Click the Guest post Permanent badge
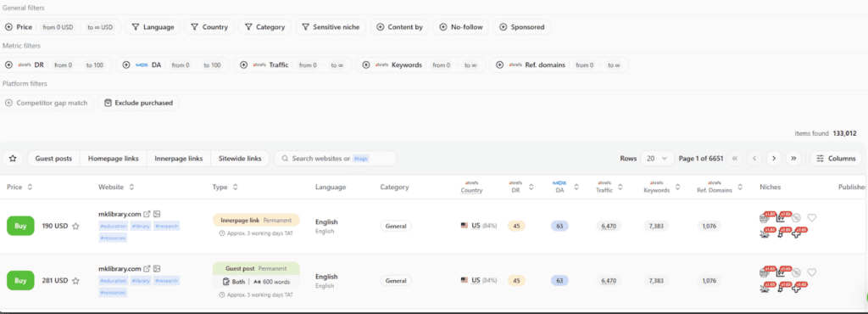 pyautogui.click(x=256, y=268)
